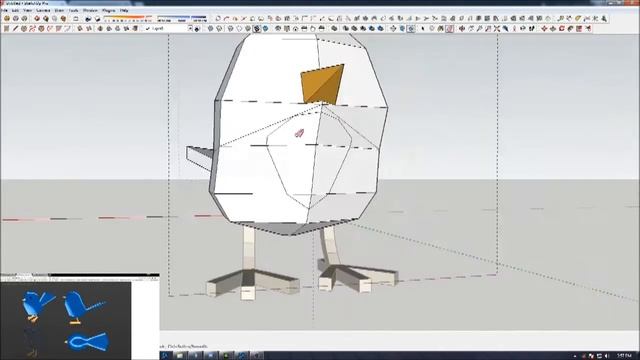Open the Plugins menu
The height and width of the screenshot is (360, 640).
pos(109,10)
